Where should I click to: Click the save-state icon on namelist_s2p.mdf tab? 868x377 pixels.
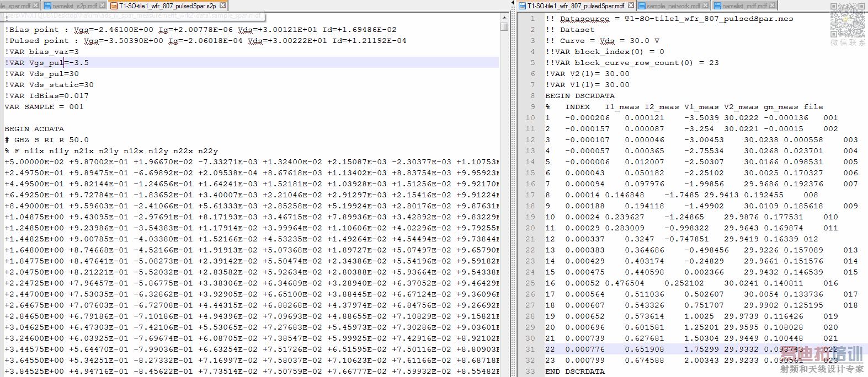click(48, 6)
